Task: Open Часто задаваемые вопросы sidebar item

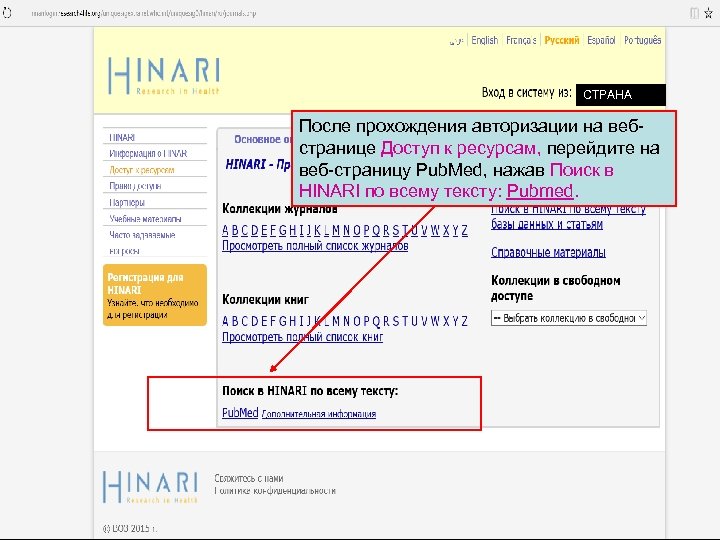Action: [x=142, y=243]
